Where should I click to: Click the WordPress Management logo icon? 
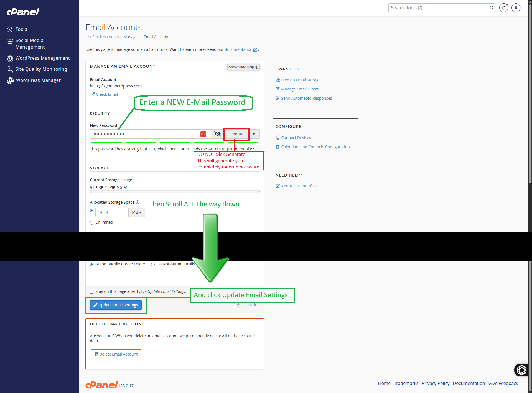click(x=10, y=59)
